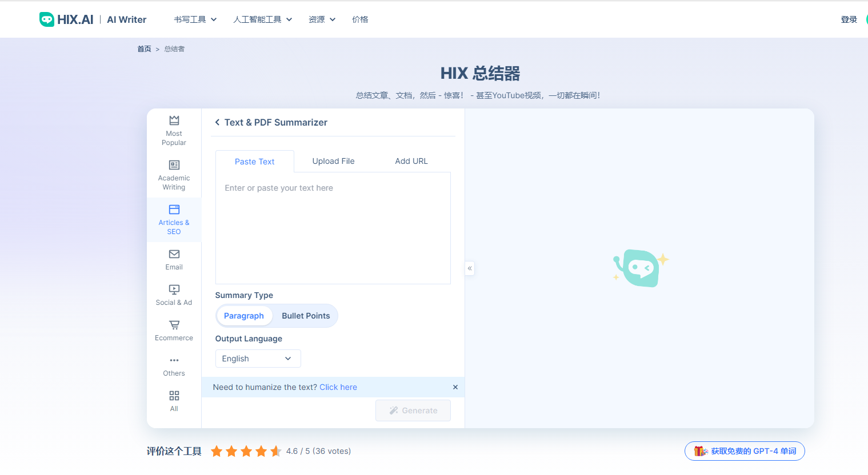Click the Generate button
The width and height of the screenshot is (868, 475).
coord(413,410)
